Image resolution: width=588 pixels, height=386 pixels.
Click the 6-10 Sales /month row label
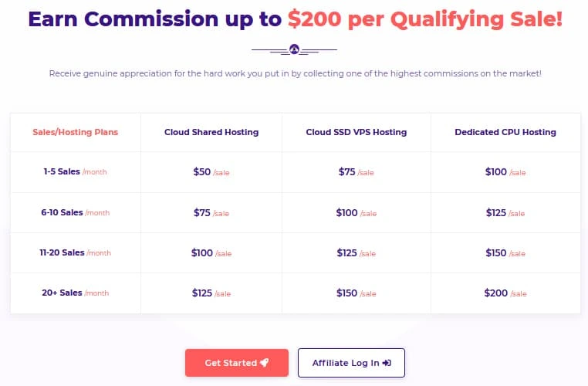(x=76, y=212)
